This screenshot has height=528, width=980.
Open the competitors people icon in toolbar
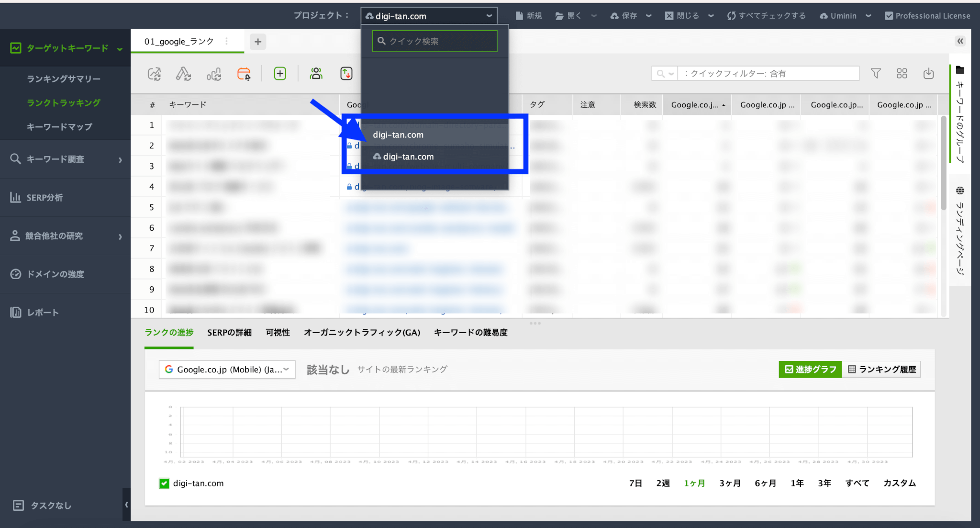316,74
